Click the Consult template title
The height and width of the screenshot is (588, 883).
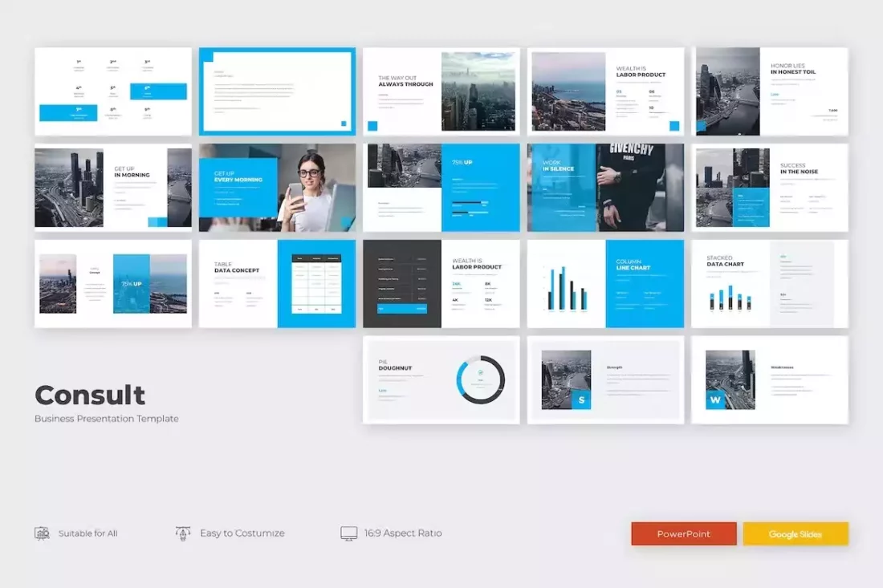[x=89, y=395]
